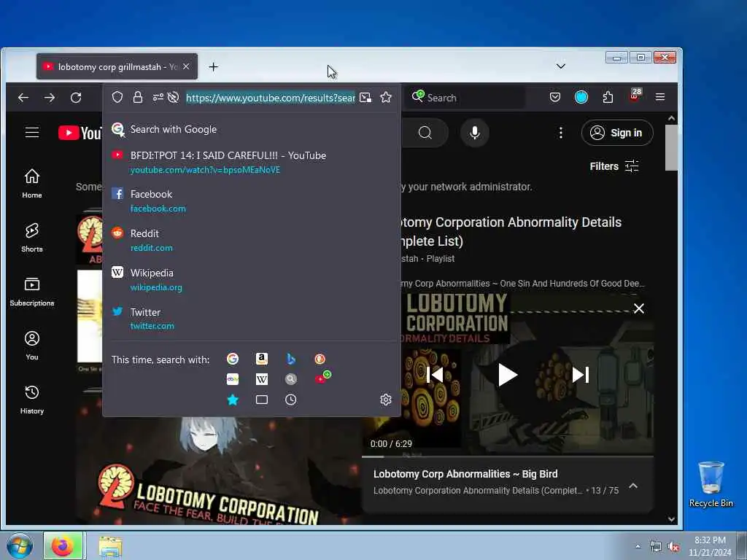Search YouTube with voice microphone
Screen dimensions: 747x560
(x=474, y=133)
